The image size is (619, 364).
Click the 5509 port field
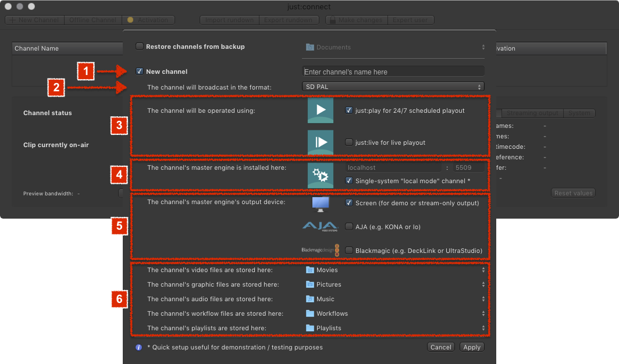468,167
